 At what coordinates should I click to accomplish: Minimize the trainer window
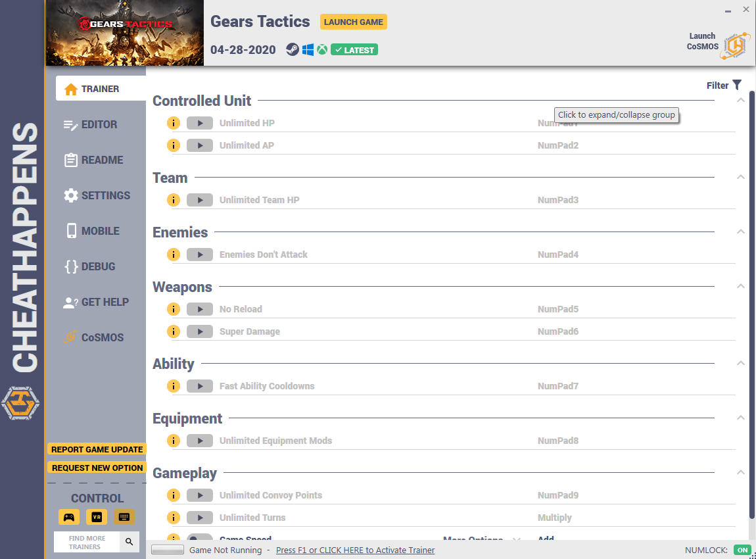tap(728, 10)
